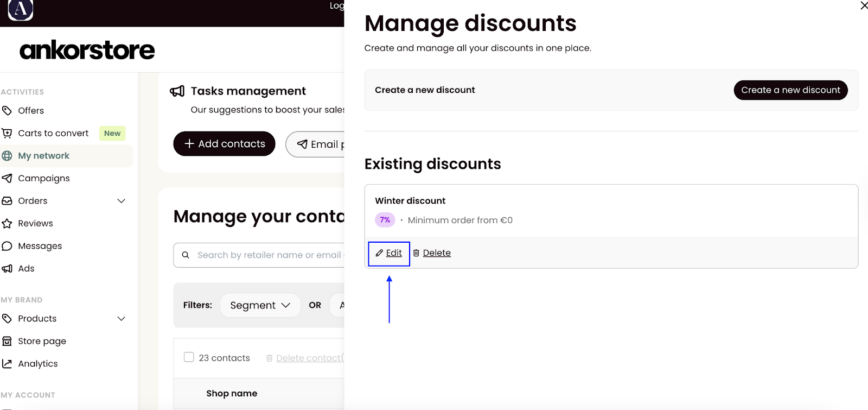
Task: Open the Segment filter dropdown
Action: pos(260,305)
